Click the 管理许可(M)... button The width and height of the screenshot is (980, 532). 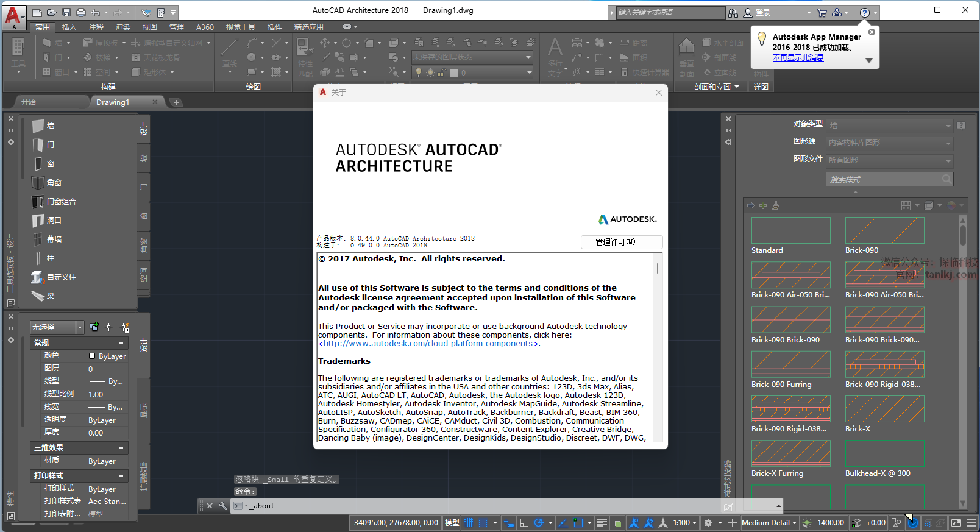click(x=621, y=242)
